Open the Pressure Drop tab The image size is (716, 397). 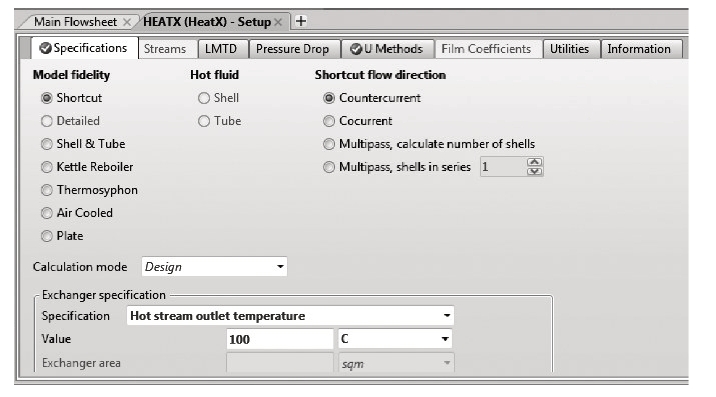pyautogui.click(x=292, y=49)
